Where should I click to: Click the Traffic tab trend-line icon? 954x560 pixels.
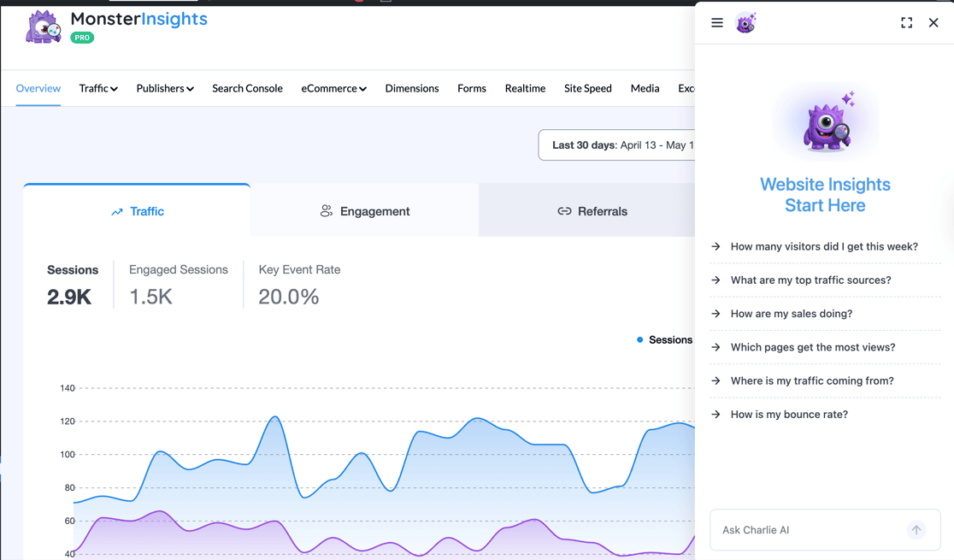tap(117, 212)
